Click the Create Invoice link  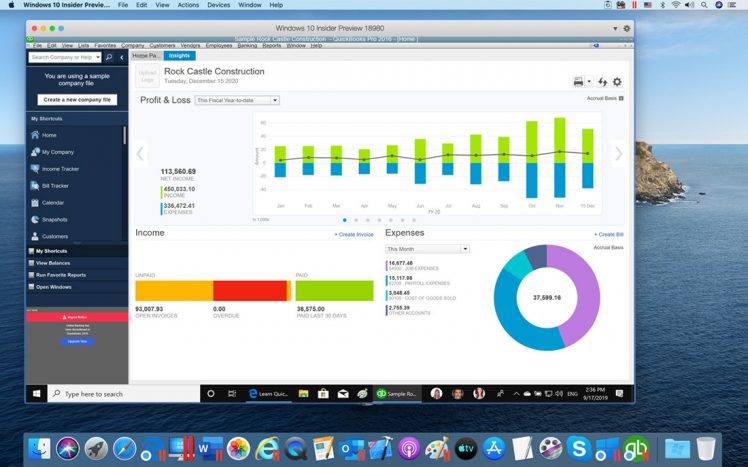point(354,234)
